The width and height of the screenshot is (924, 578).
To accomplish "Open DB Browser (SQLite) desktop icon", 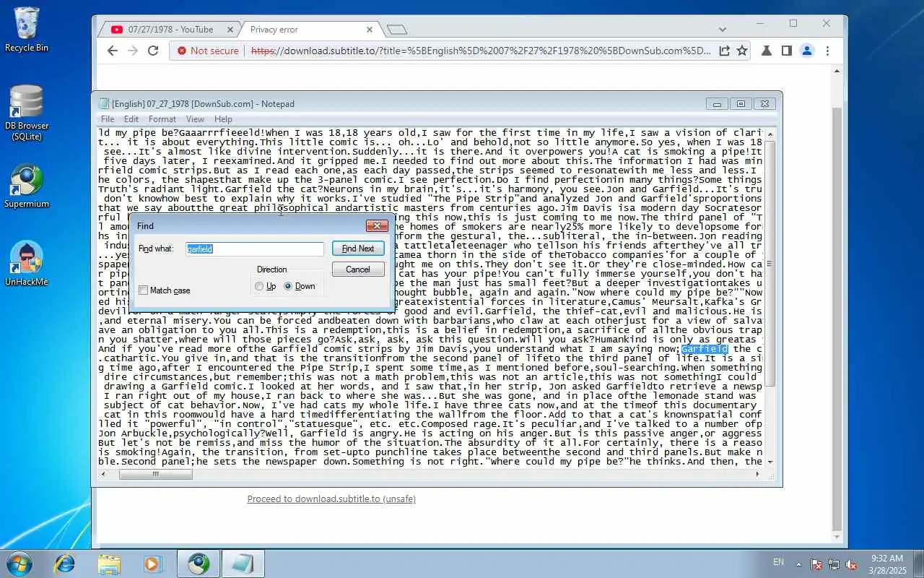I will [27, 113].
